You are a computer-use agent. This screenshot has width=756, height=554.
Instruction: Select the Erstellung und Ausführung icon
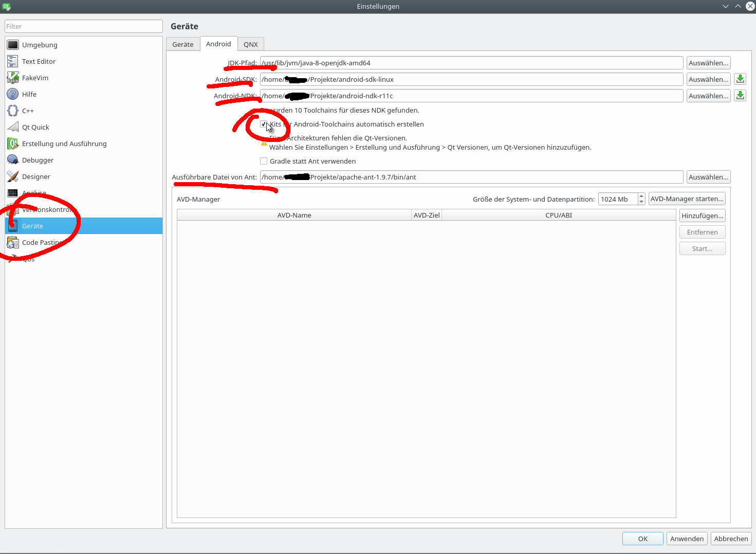tap(13, 144)
